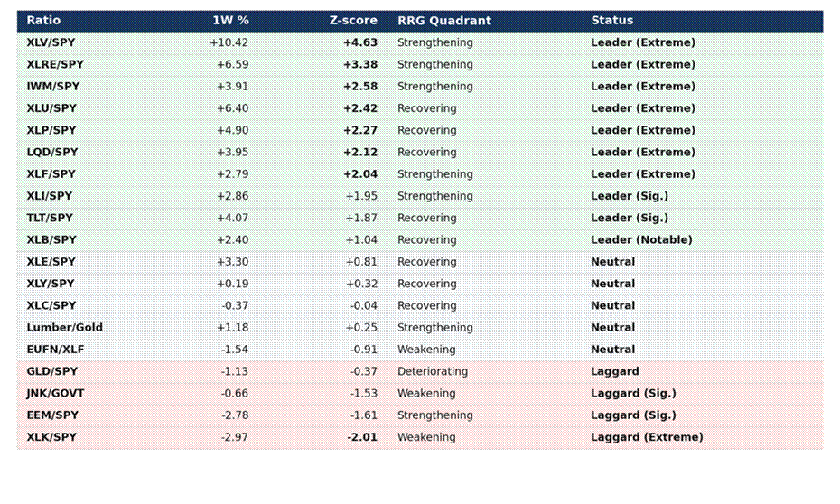Select the TLT/SPY ratio cell

50,218
